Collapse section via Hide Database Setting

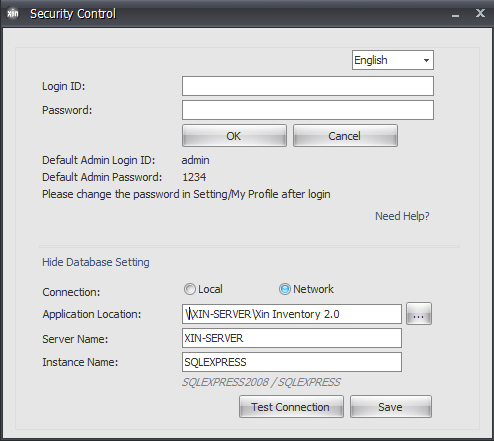tap(96, 262)
